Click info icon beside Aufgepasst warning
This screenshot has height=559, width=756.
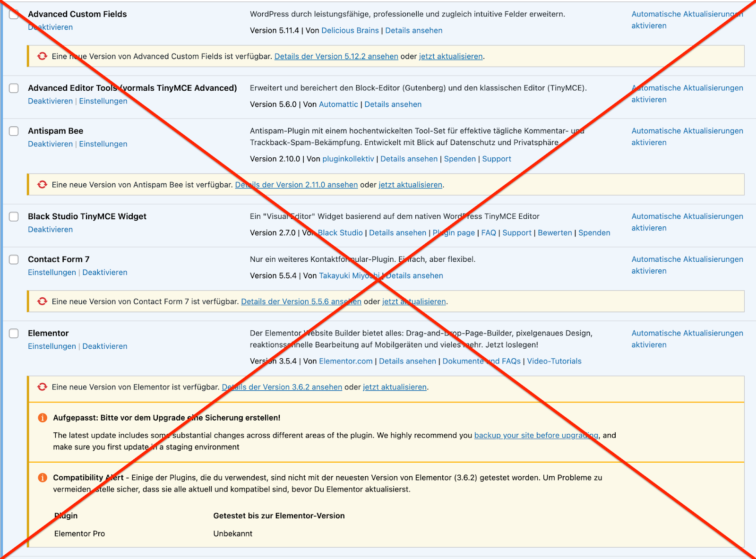[x=42, y=418]
